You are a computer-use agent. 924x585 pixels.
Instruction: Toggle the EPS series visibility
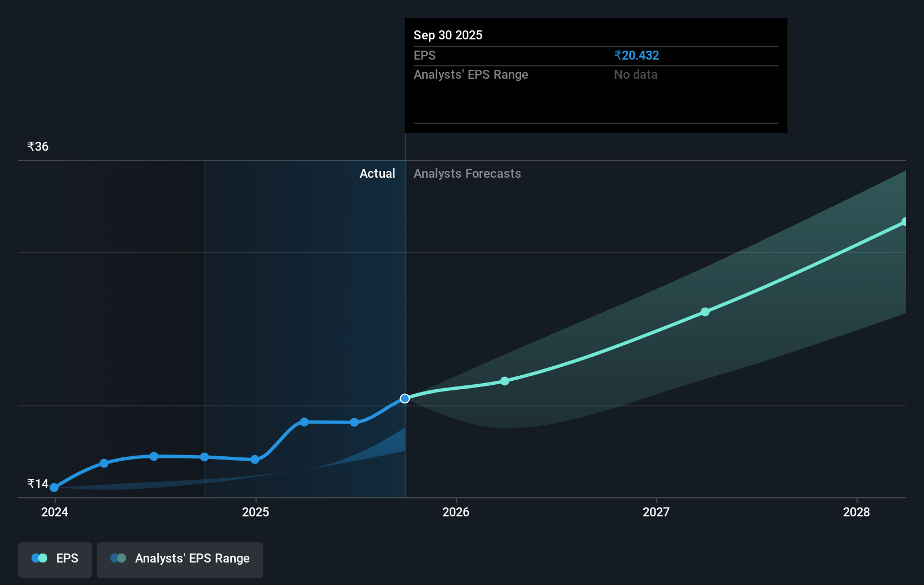(x=55, y=560)
